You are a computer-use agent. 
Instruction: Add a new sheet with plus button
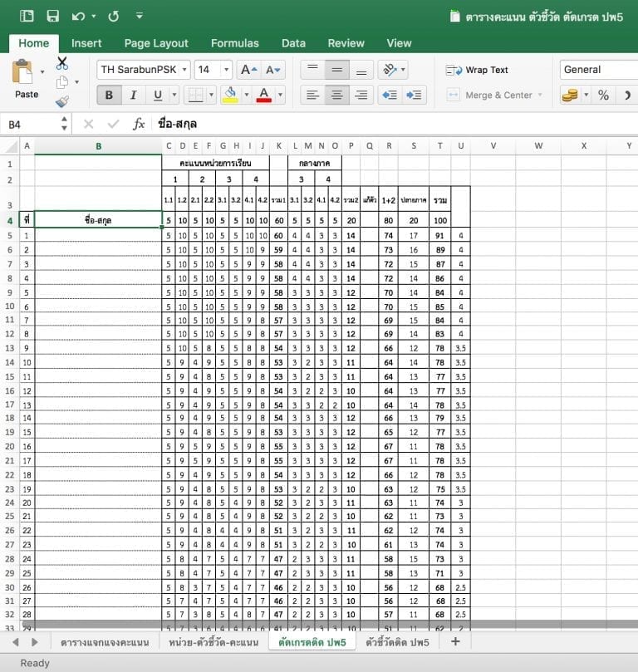pos(455,641)
